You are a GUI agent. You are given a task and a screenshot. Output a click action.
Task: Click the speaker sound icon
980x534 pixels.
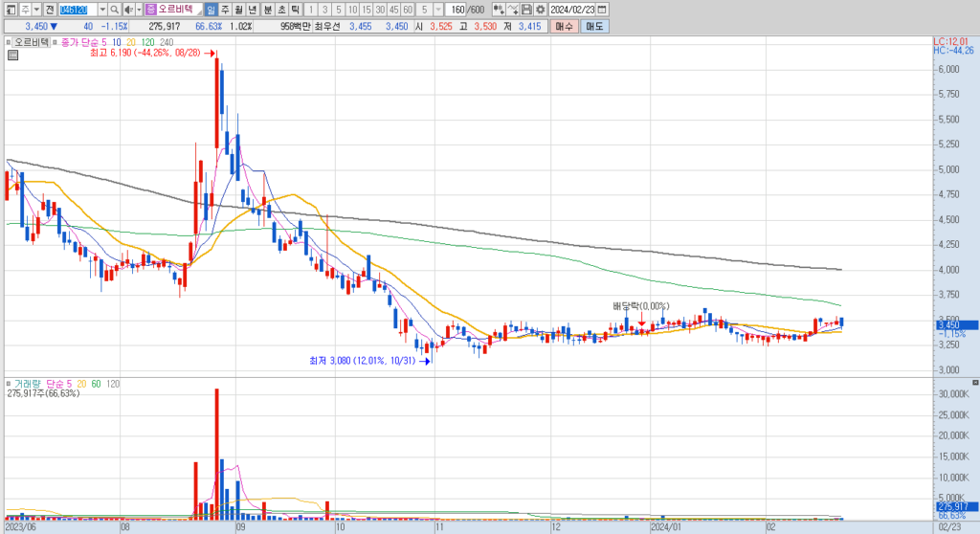pos(129,10)
